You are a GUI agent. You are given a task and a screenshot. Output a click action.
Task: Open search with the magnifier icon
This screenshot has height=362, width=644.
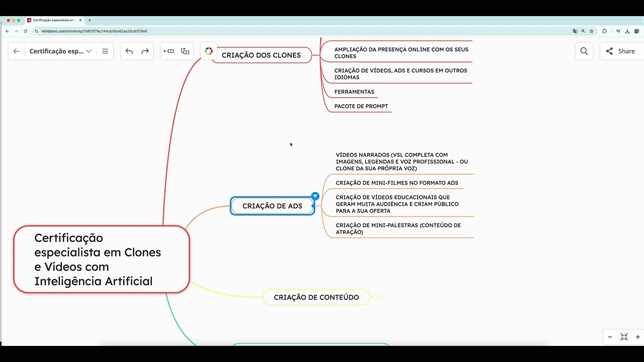[584, 51]
